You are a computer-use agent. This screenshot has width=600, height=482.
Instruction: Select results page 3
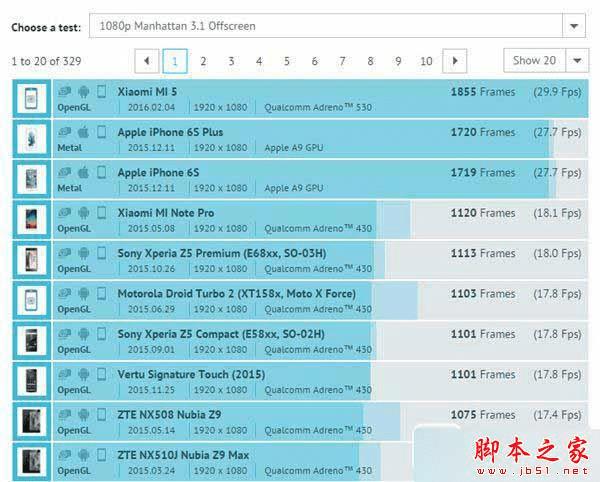click(x=231, y=61)
